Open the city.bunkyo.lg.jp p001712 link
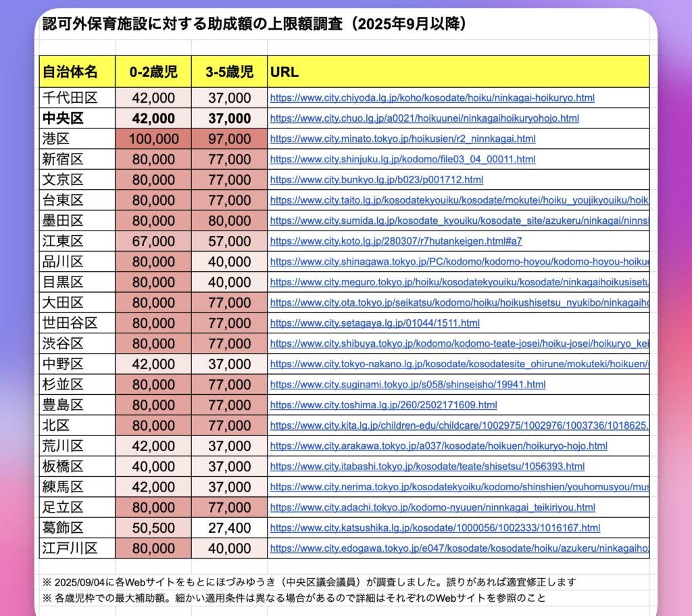Image resolution: width=692 pixels, height=616 pixels. pos(376,180)
